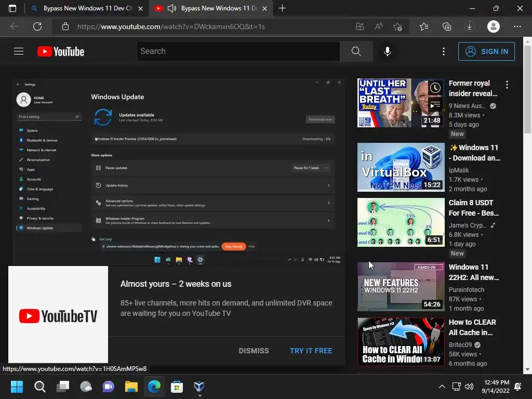Open clock and date in taskbar
Image resolution: width=532 pixels, height=399 pixels.
point(496,387)
